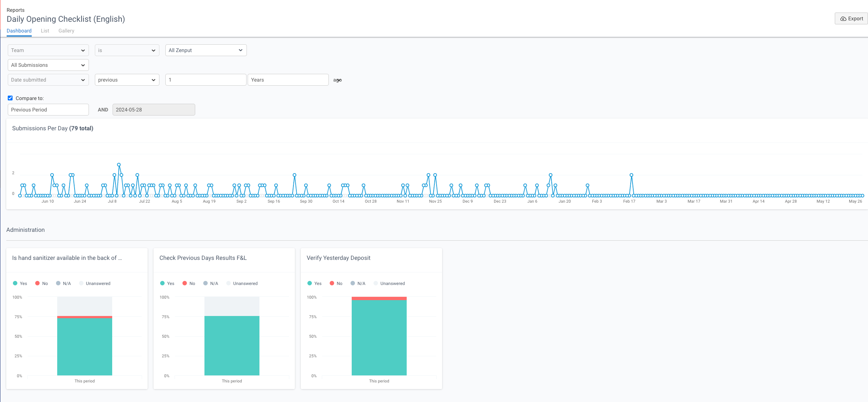Disable the Compare to checkbox
Viewport: 868px width, 402px height.
point(10,98)
